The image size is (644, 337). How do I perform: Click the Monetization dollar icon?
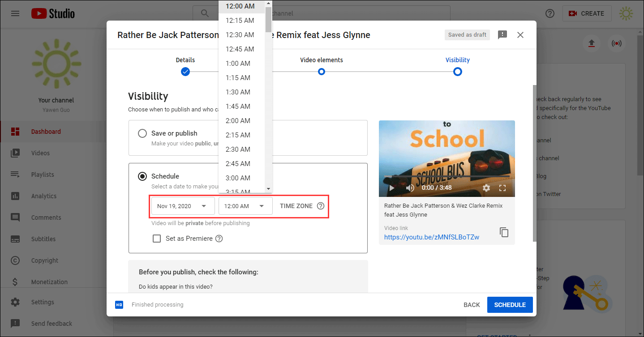tap(15, 282)
